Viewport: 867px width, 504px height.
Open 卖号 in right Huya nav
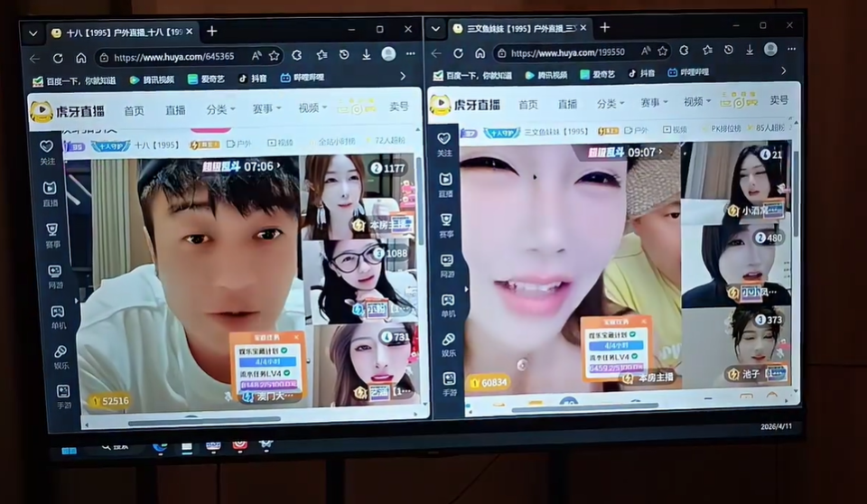click(x=778, y=100)
